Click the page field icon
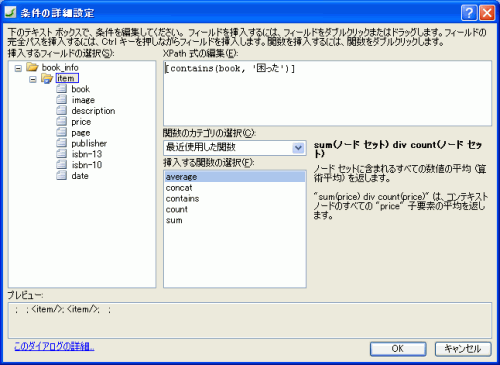 coord(62,132)
